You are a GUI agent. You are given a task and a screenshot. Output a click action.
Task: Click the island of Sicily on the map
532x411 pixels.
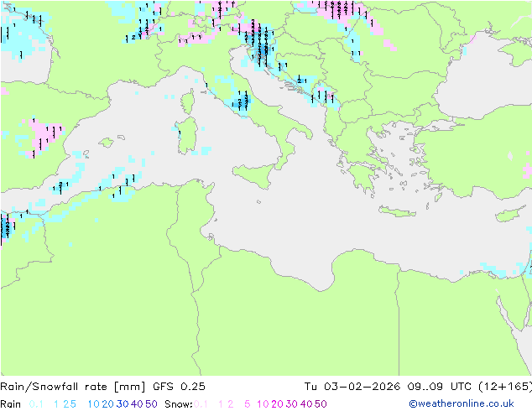click(254, 175)
